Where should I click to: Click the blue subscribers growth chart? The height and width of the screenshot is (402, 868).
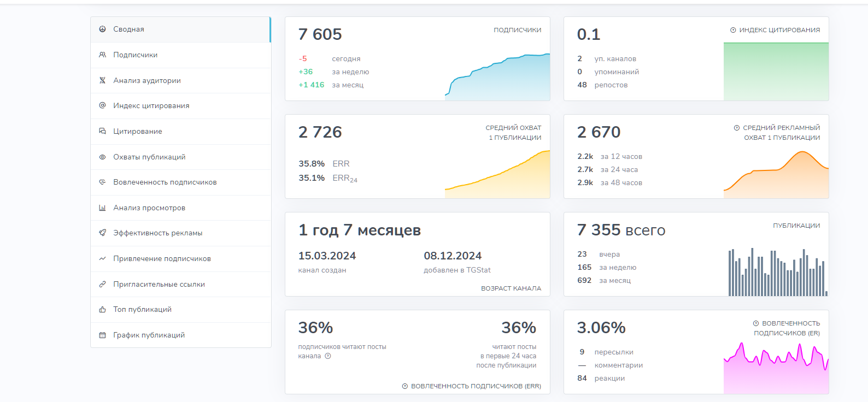coord(497,78)
